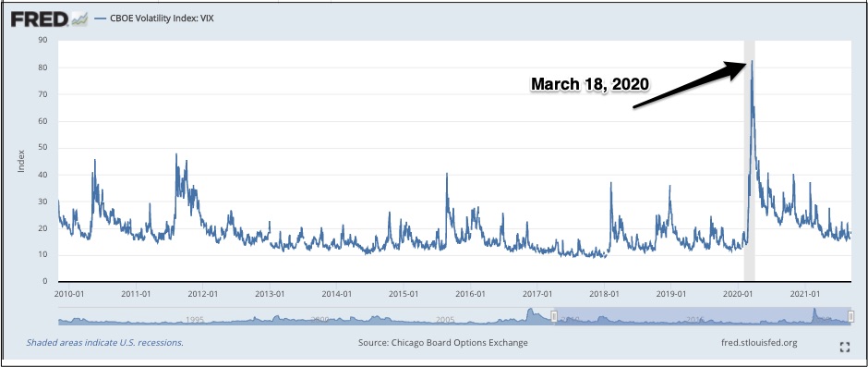Click the 1995 label in the navigator

(194, 319)
